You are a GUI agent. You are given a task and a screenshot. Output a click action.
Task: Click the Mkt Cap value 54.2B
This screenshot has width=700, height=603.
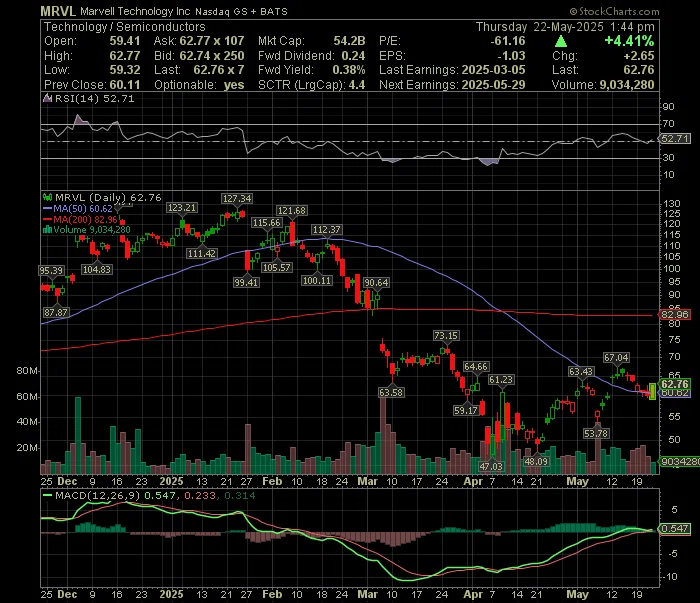click(349, 41)
